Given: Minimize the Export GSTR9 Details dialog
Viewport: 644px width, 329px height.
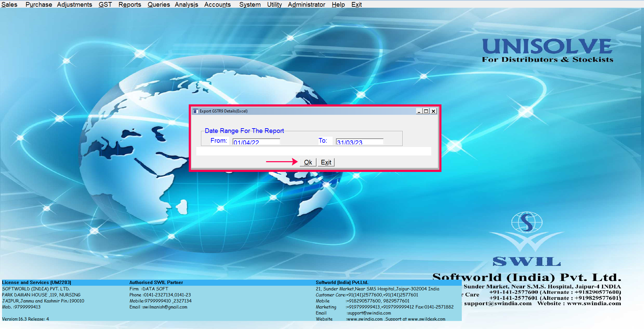Looking at the screenshot, I should coord(419,111).
